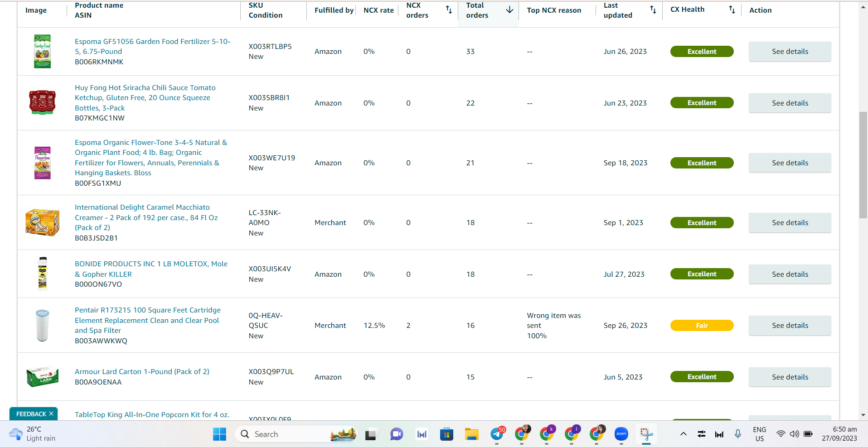
Task: Select the ASIN B006RKMNMK text
Action: [99, 62]
